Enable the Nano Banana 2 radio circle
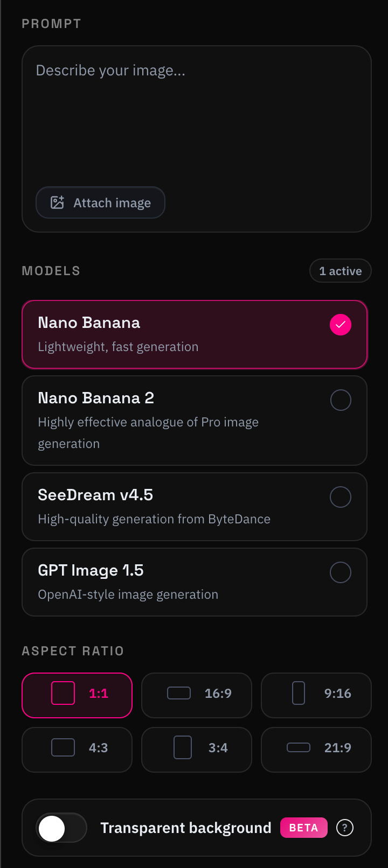Viewport: 388px width, 868px height. click(341, 400)
